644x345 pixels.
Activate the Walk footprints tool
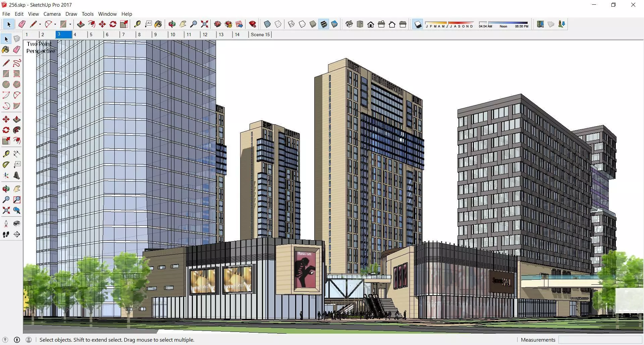[x=6, y=234]
